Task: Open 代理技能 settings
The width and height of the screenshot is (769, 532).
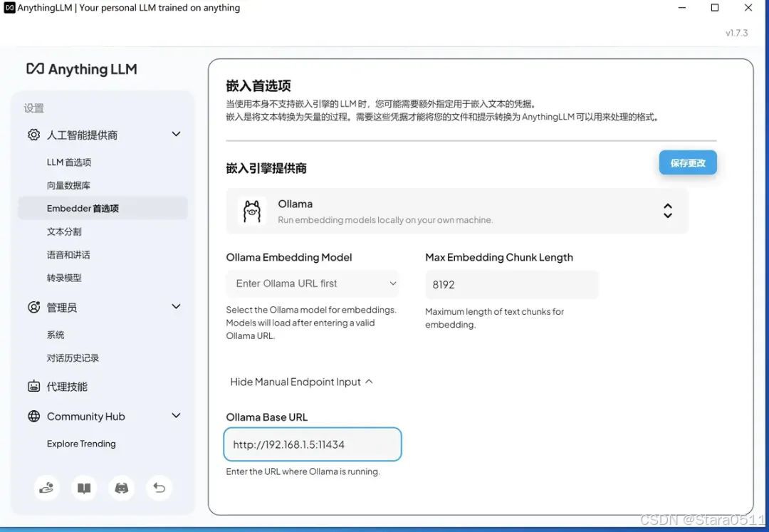Action: pyautogui.click(x=67, y=387)
